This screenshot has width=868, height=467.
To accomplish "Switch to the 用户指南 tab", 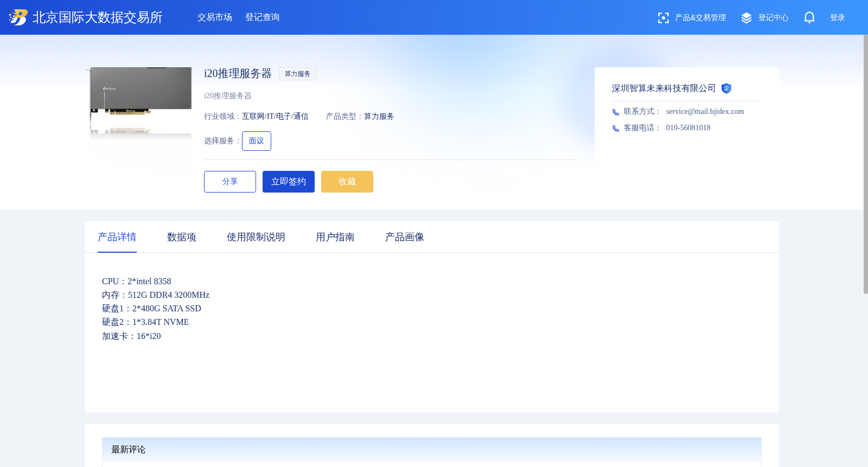I will (x=335, y=237).
